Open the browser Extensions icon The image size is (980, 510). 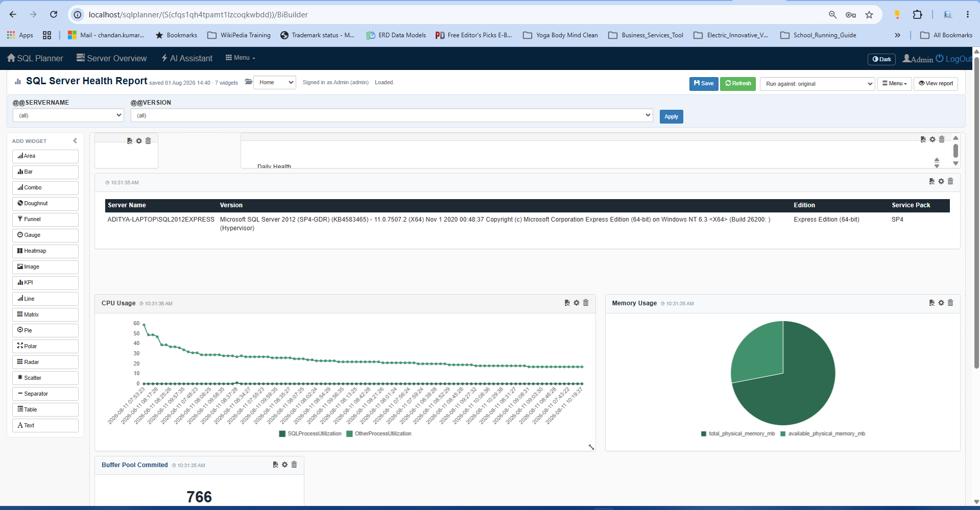click(917, 15)
